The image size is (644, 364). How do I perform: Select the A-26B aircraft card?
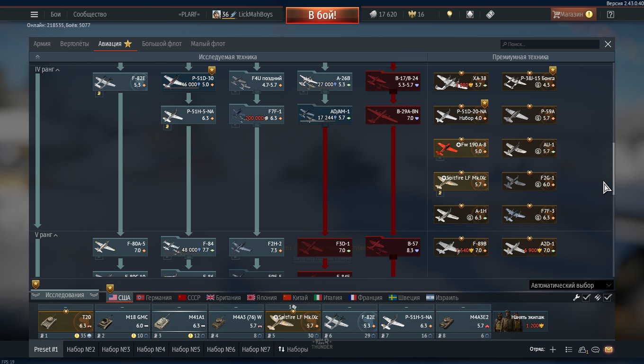325,82
